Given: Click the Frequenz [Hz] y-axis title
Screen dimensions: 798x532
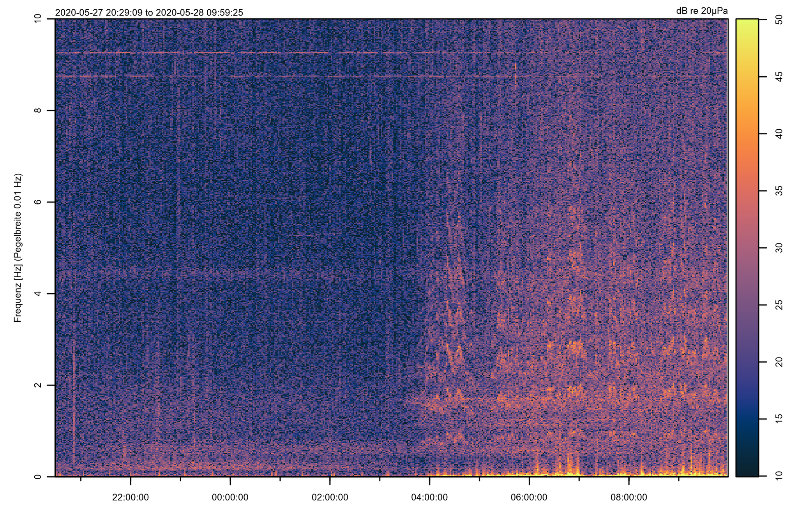Looking at the screenshot, I should [18, 248].
